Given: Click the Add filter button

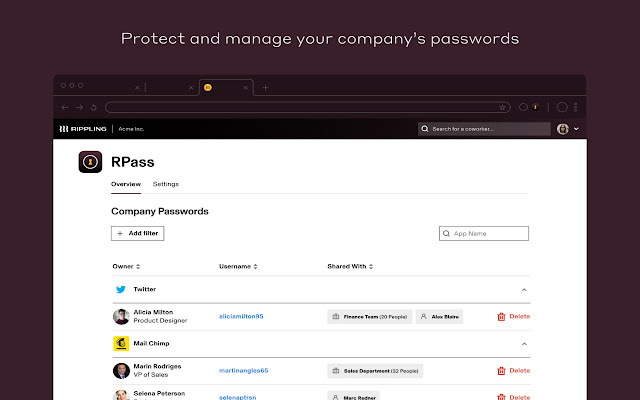Looking at the screenshot, I should (138, 233).
